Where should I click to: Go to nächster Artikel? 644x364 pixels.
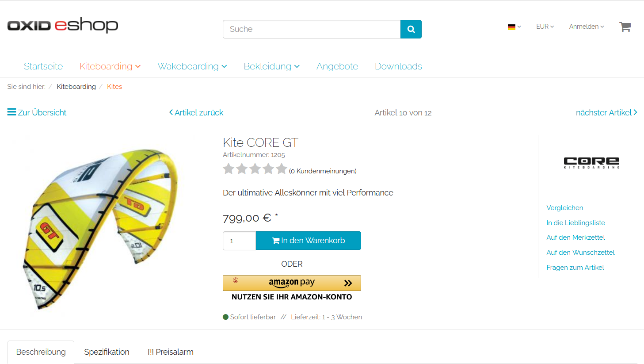point(606,112)
